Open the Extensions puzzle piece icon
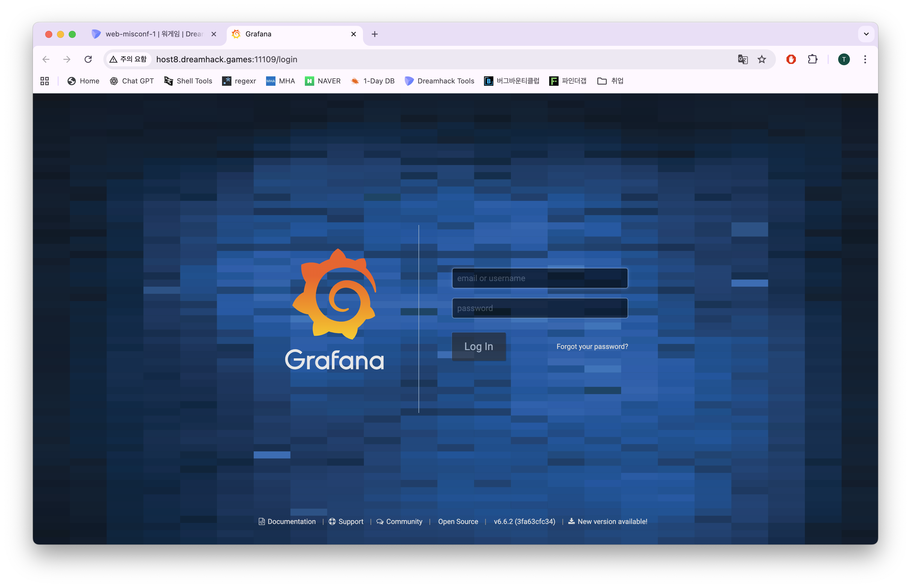Viewport: 911px width, 588px height. (813, 59)
